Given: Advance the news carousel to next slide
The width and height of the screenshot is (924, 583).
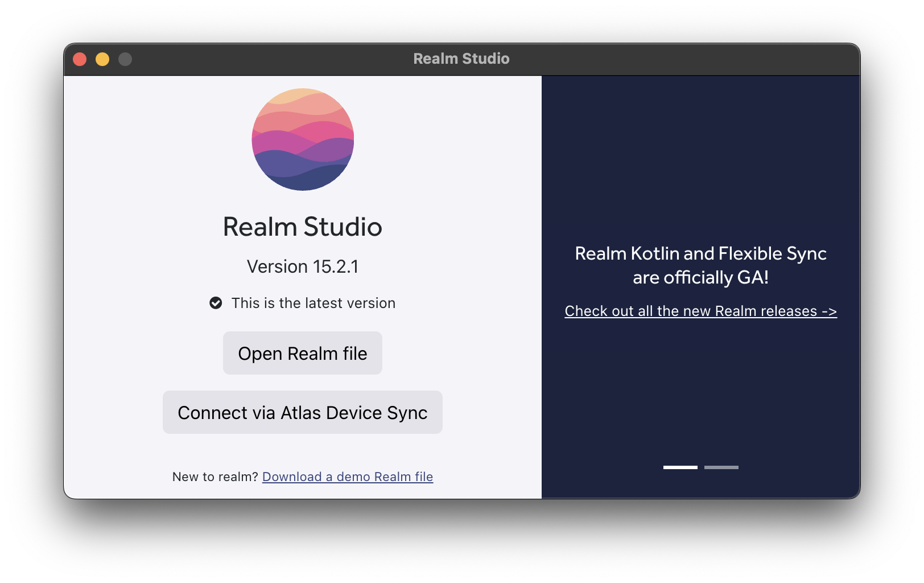Looking at the screenshot, I should [721, 467].
